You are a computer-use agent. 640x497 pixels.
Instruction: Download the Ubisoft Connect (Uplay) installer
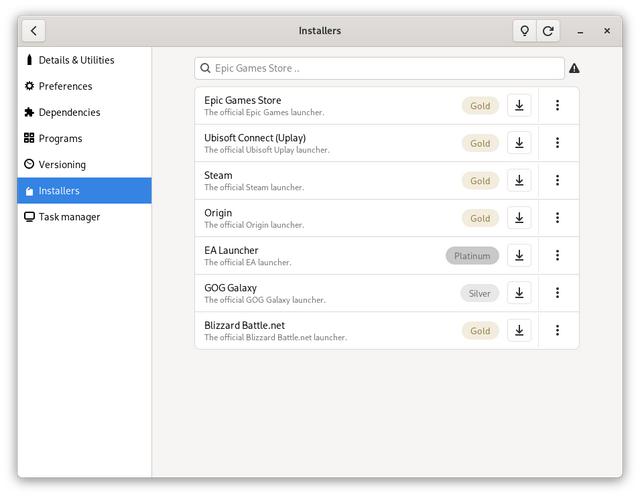coord(519,143)
